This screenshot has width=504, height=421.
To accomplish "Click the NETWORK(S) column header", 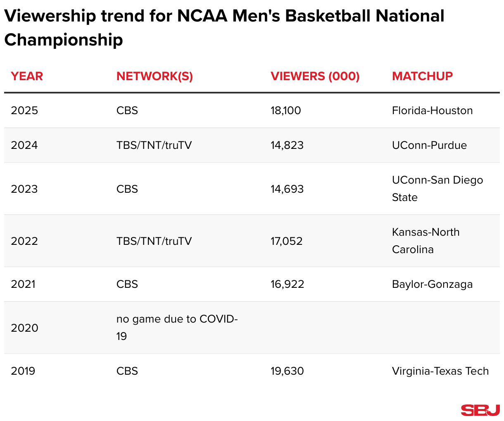I will [x=155, y=76].
